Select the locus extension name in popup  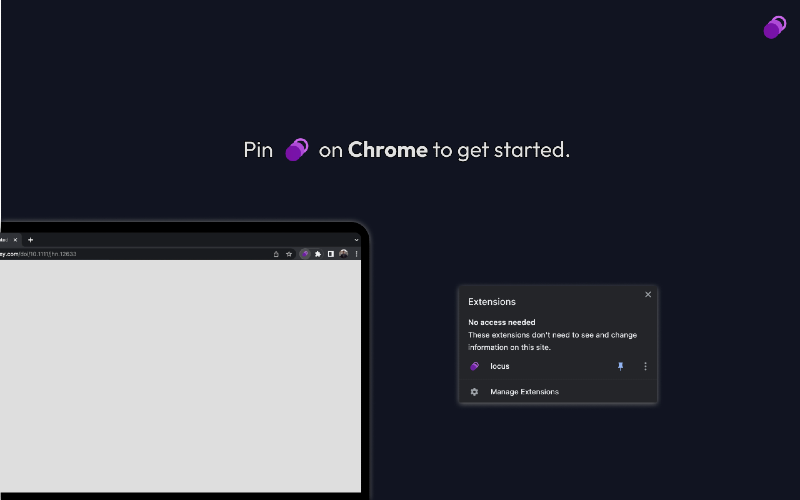tap(499, 366)
